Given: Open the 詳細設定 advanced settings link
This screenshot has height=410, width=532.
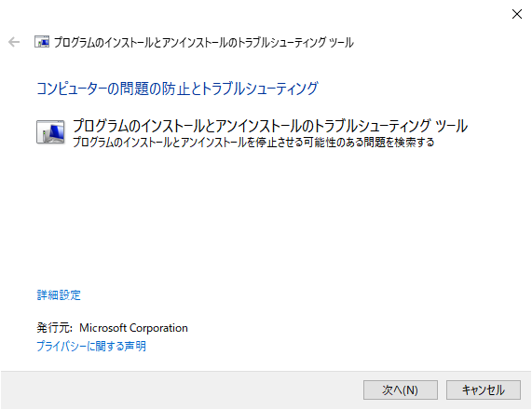Looking at the screenshot, I should coord(59,295).
